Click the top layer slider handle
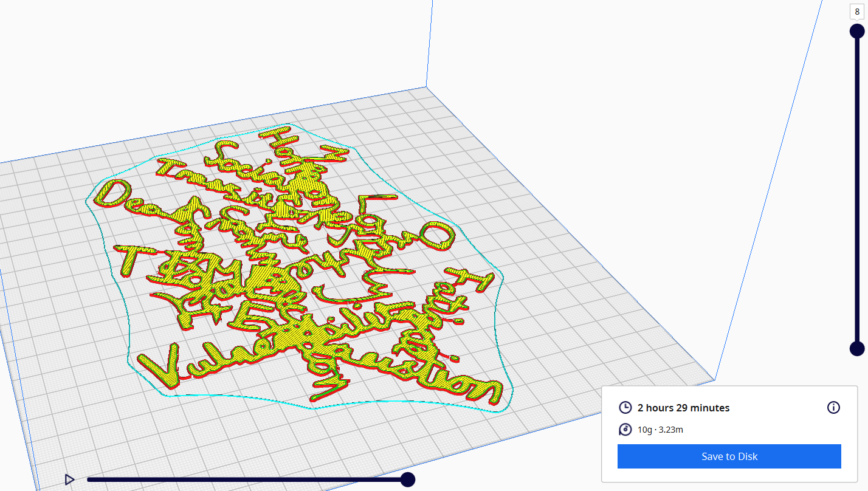The image size is (868, 491). coord(856,31)
